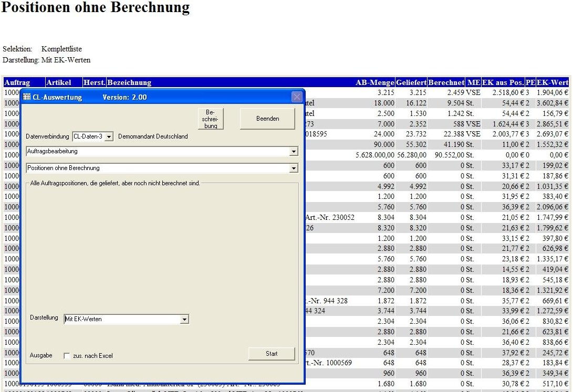Image resolution: width=573 pixels, height=392 pixels.
Task: Click the EK-Wert value 517,10 €
Action: coord(556,384)
